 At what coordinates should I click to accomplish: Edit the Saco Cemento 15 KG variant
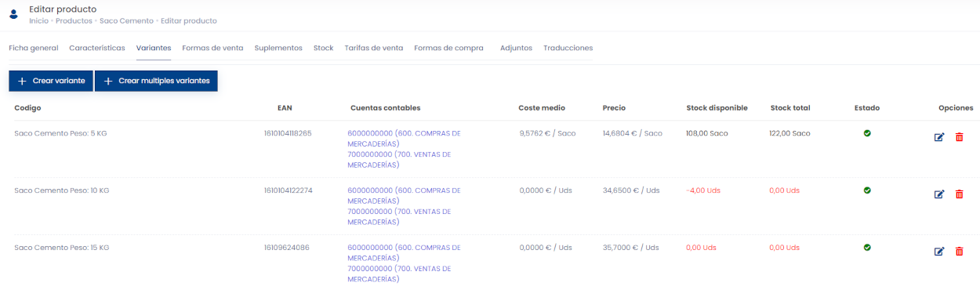coord(939,252)
